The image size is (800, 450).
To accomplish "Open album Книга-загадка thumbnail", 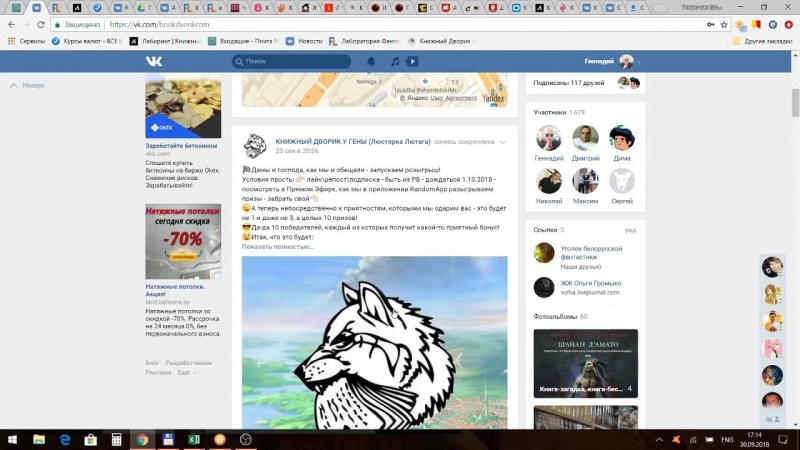I will pyautogui.click(x=586, y=363).
